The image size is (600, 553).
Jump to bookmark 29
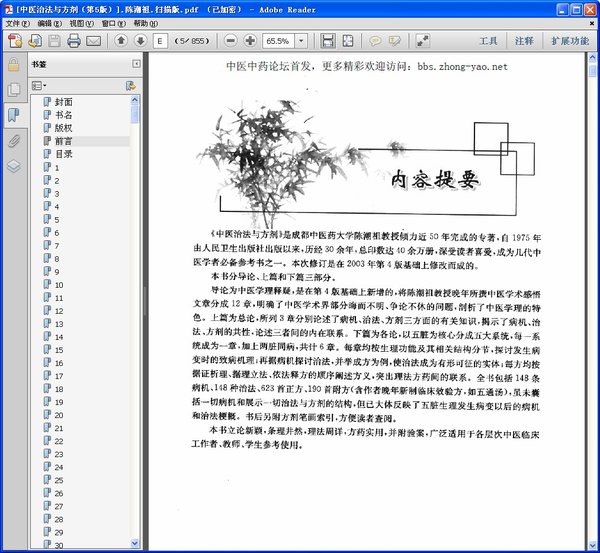pyautogui.click(x=59, y=532)
